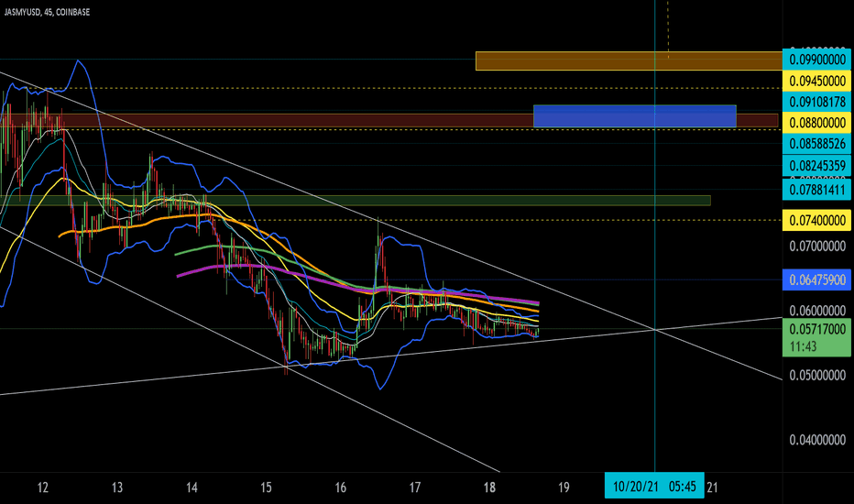Click date 16 on time axis
This screenshot has width=854, height=504.
click(x=340, y=488)
